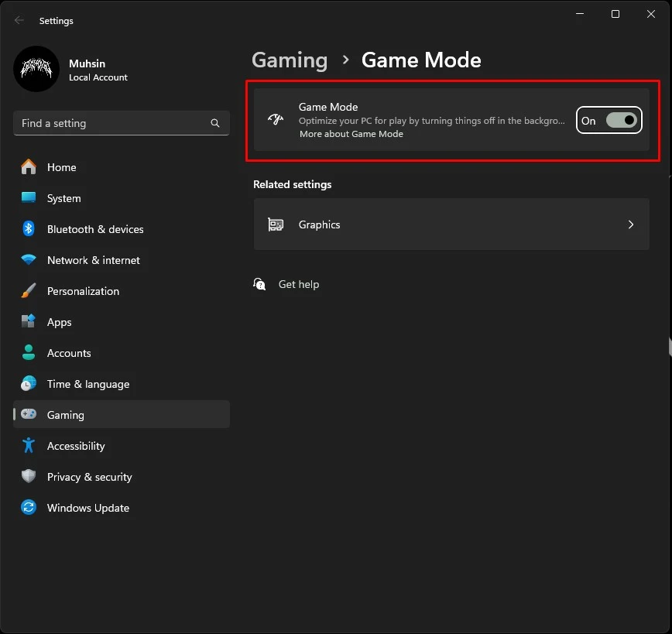672x634 pixels.
Task: Open the Accounts settings page
Action: (x=122, y=353)
